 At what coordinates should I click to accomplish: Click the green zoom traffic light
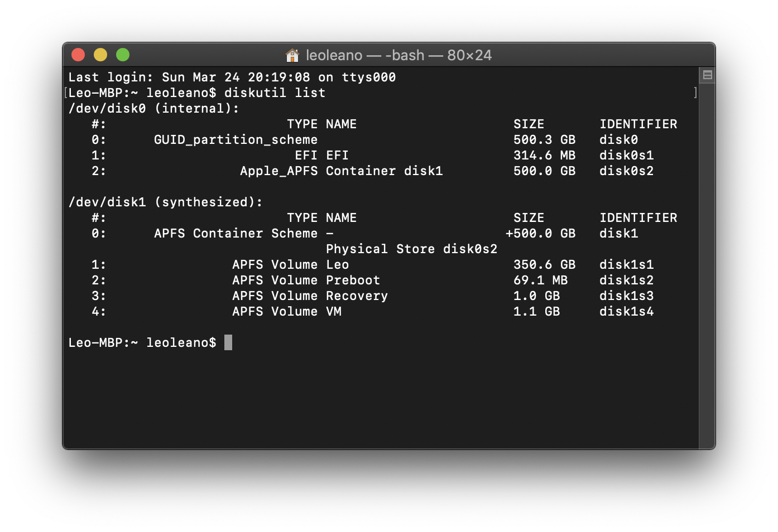point(122,55)
